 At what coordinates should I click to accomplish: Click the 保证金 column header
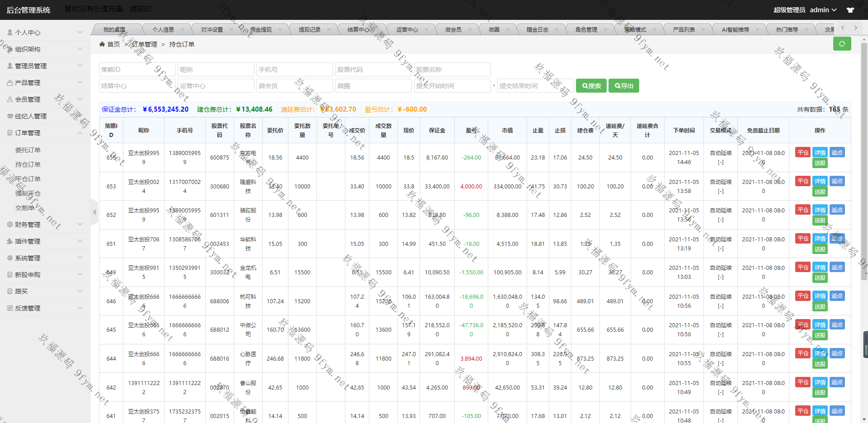pos(437,131)
